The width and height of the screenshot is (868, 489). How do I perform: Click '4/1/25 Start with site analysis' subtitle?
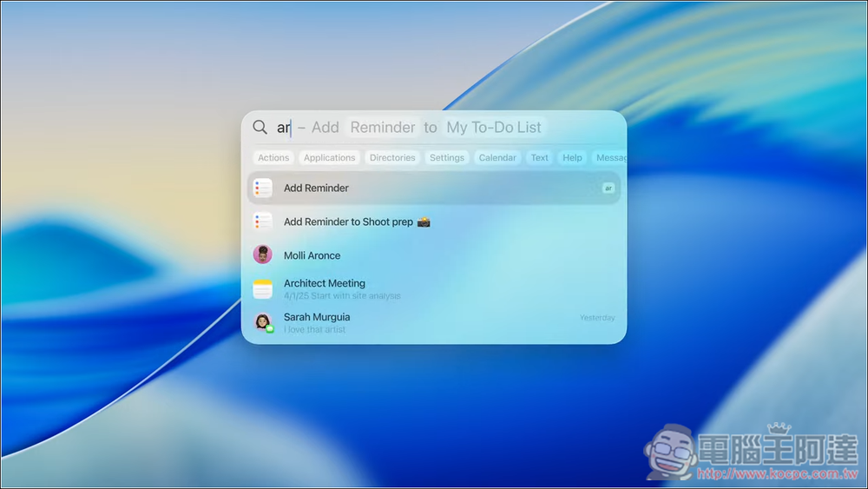pyautogui.click(x=342, y=295)
